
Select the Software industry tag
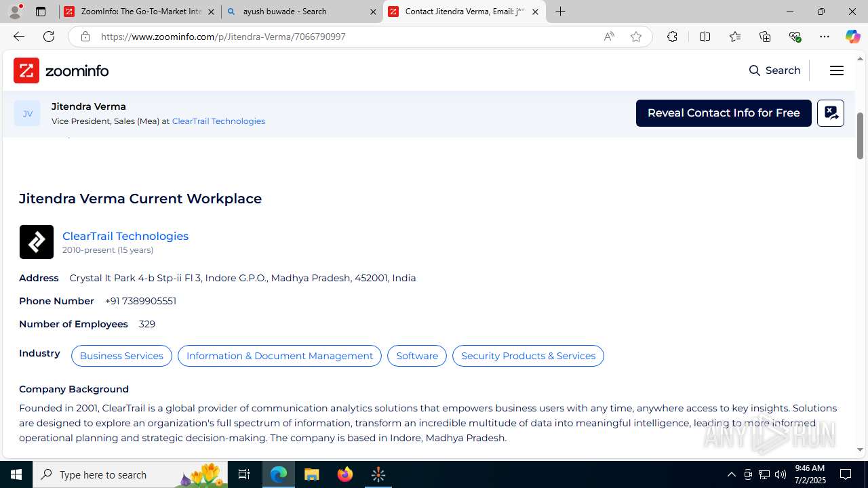[417, 356]
